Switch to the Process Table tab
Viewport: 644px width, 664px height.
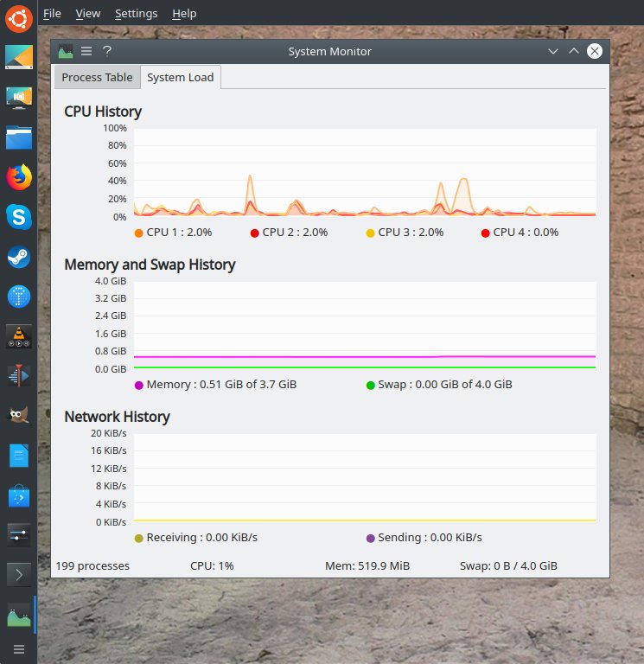tap(98, 78)
